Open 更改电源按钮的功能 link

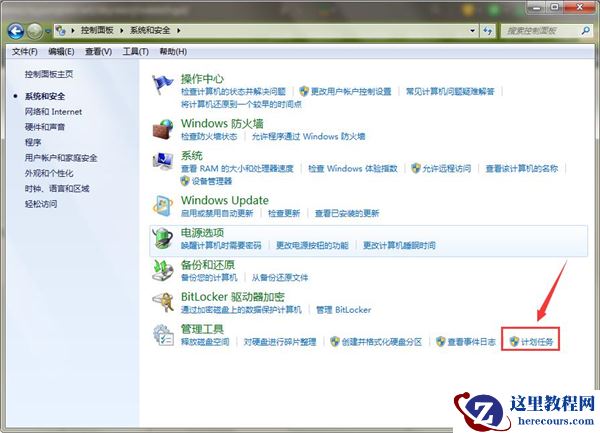[312, 245]
